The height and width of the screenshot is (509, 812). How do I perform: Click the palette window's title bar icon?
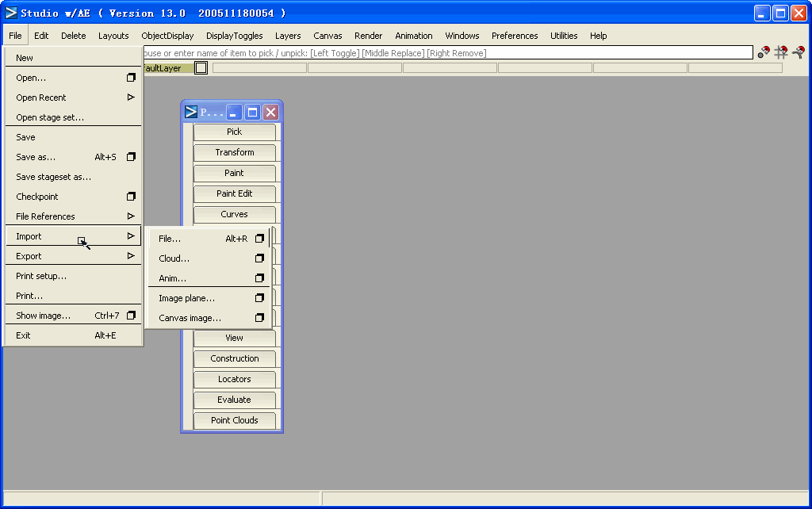pyautogui.click(x=191, y=112)
